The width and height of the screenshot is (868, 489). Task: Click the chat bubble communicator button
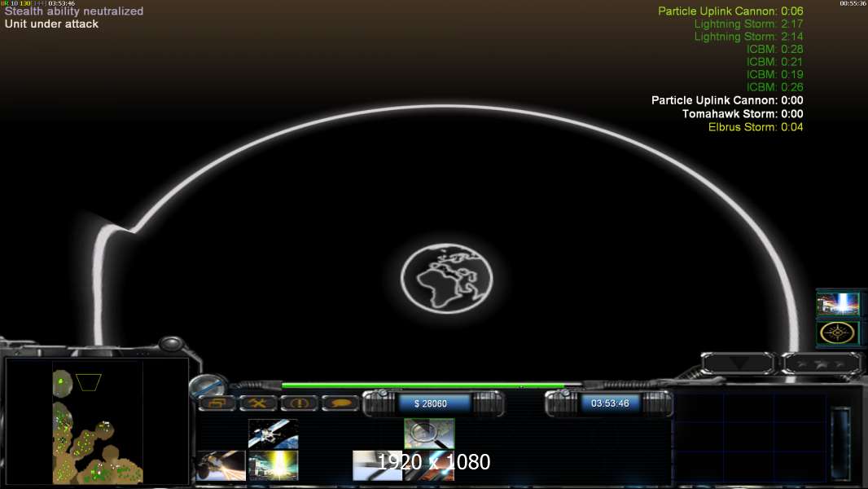(340, 403)
